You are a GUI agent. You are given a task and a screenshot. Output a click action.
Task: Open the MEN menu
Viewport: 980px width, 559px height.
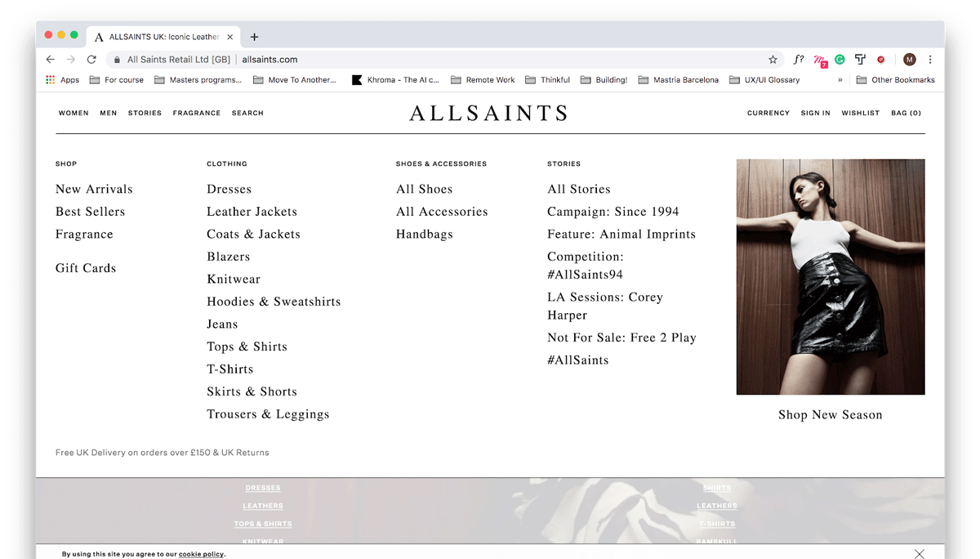click(109, 113)
